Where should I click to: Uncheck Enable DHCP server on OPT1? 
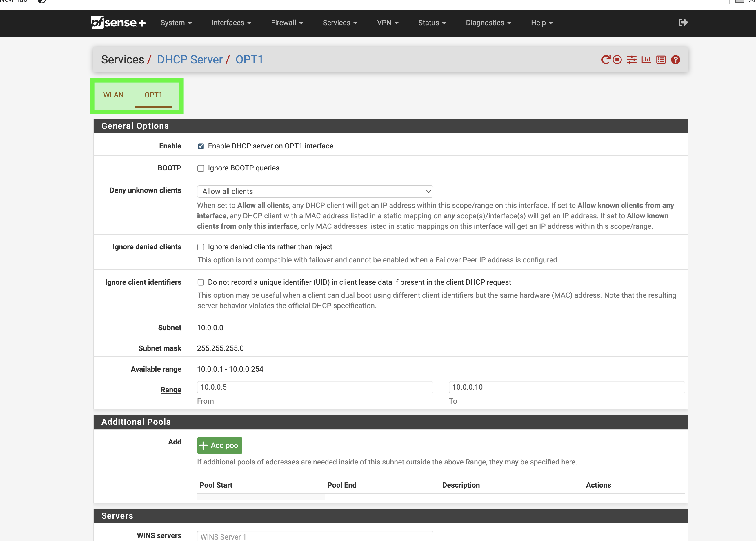pyautogui.click(x=201, y=146)
